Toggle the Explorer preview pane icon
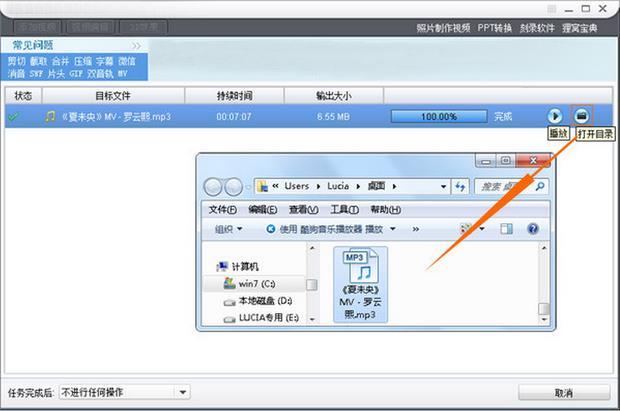 point(508,229)
